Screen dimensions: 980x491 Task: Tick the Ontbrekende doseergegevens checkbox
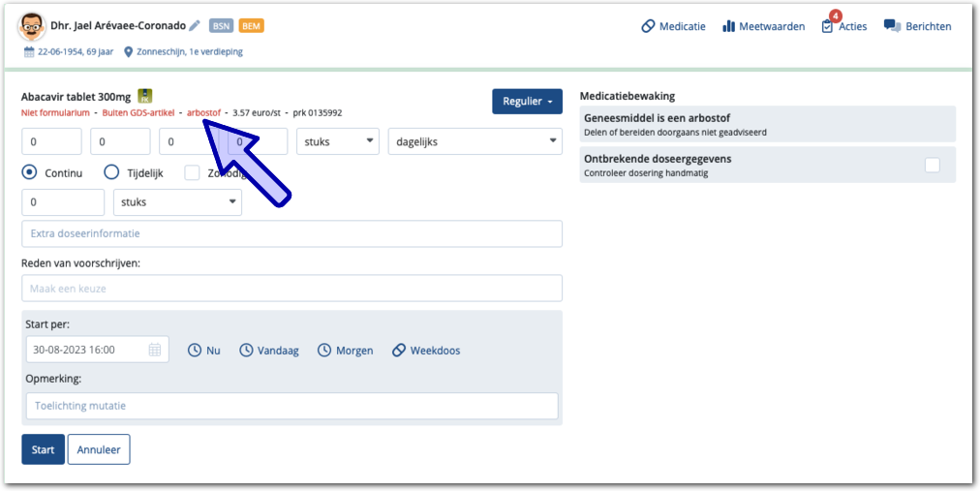click(x=932, y=165)
